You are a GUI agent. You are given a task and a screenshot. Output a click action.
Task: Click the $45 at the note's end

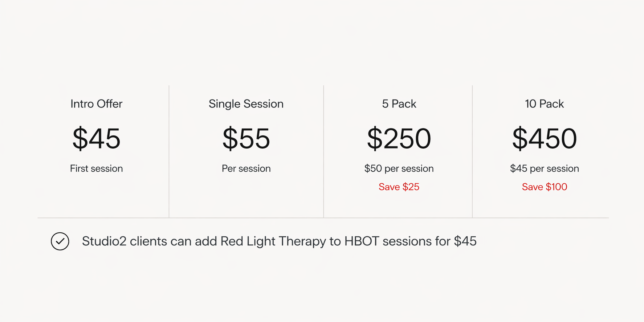465,241
